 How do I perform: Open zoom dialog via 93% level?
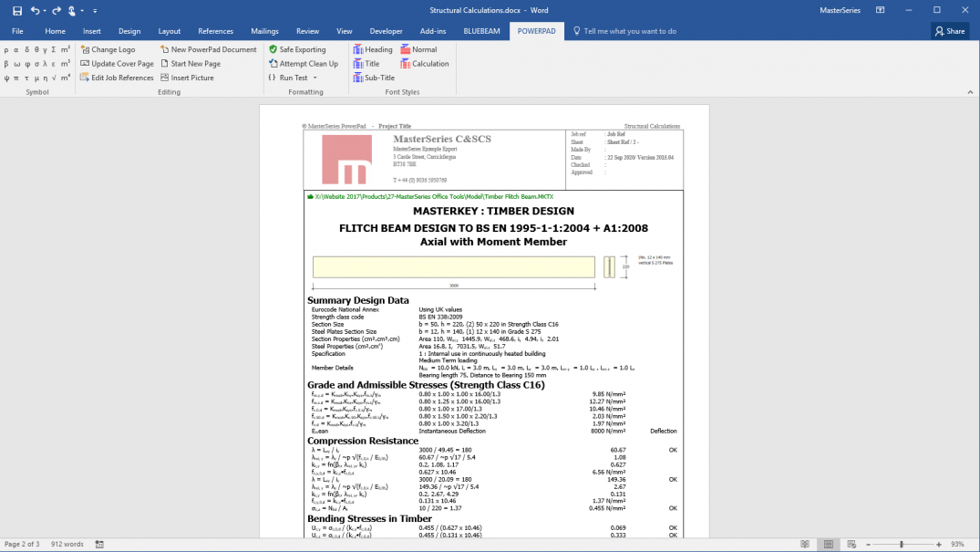coord(957,545)
